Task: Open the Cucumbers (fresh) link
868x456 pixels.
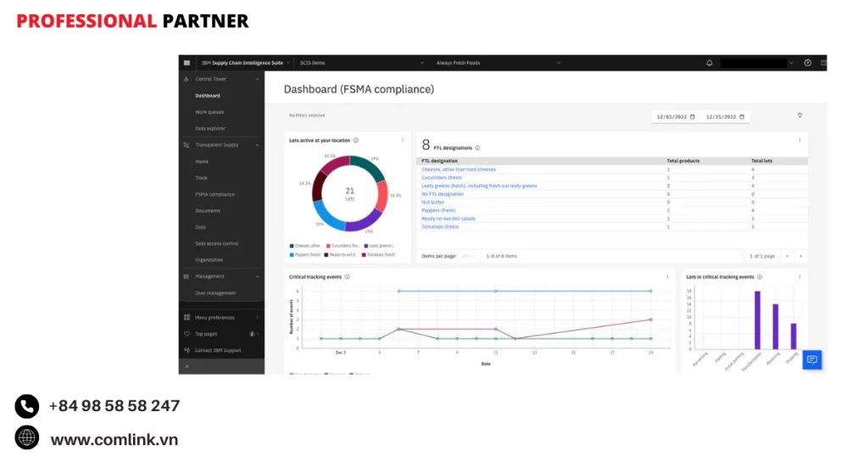Action: pyautogui.click(x=442, y=178)
